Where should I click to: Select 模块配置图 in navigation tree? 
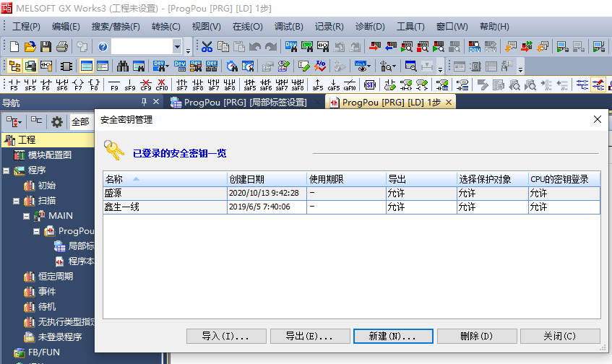pyautogui.click(x=49, y=155)
